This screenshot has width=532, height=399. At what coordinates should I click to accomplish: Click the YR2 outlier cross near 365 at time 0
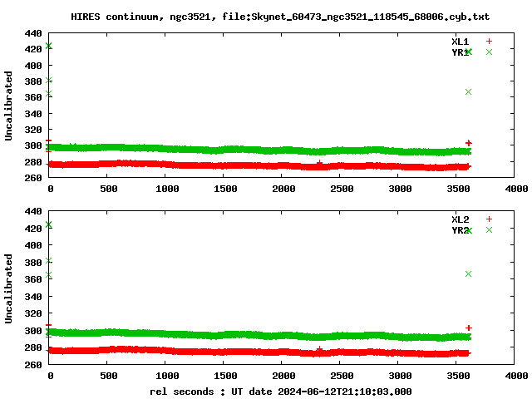pyautogui.click(x=49, y=274)
